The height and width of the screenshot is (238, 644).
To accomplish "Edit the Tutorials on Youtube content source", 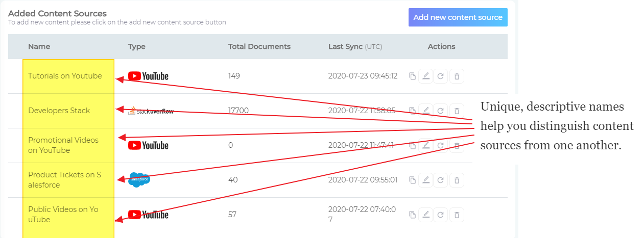I will click(x=425, y=76).
